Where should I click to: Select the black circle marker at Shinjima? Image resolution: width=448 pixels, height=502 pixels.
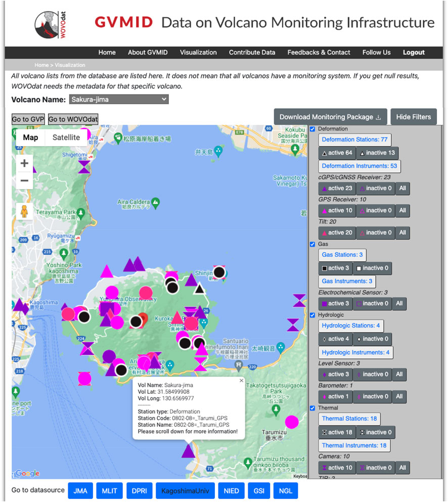click(219, 272)
